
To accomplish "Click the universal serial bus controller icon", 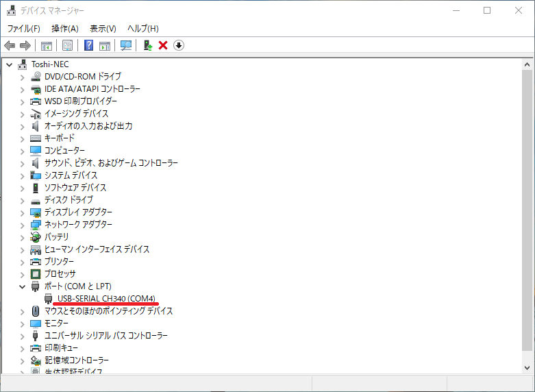I will coord(36,335).
